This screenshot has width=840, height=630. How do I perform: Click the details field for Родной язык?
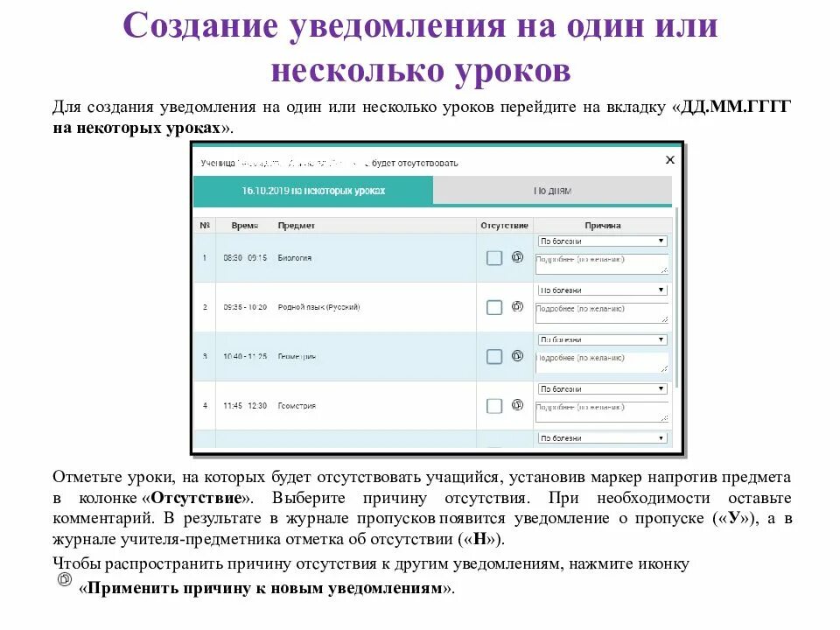(602, 313)
